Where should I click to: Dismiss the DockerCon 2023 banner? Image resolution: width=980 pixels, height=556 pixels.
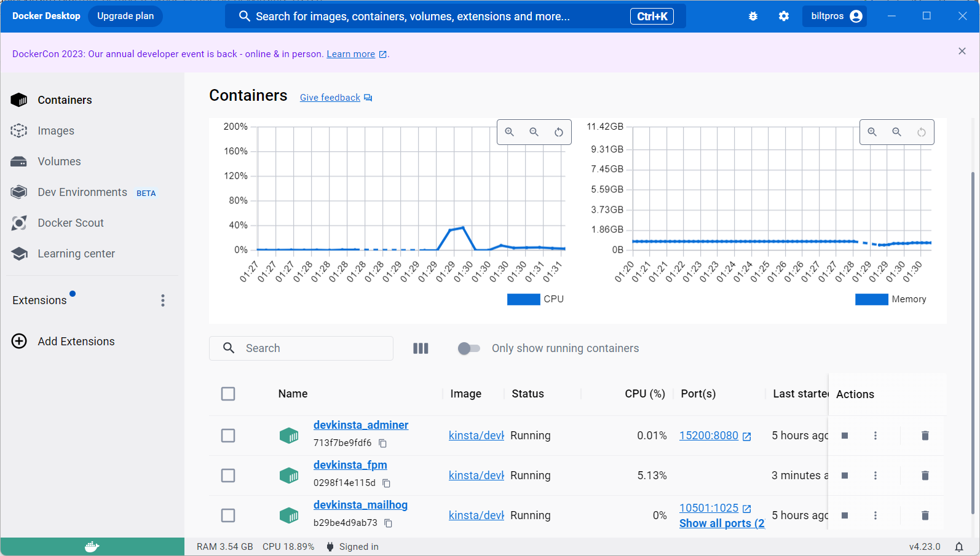pyautogui.click(x=962, y=52)
